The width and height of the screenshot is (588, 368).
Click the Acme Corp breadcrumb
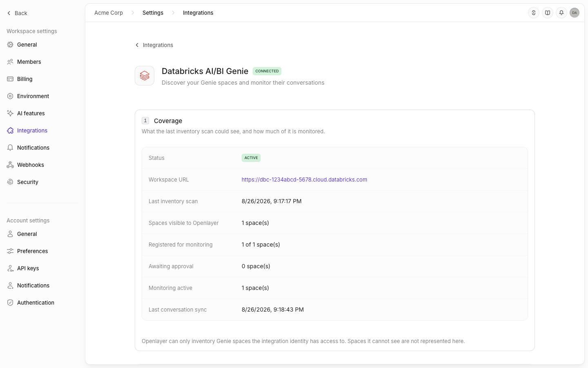coord(109,13)
